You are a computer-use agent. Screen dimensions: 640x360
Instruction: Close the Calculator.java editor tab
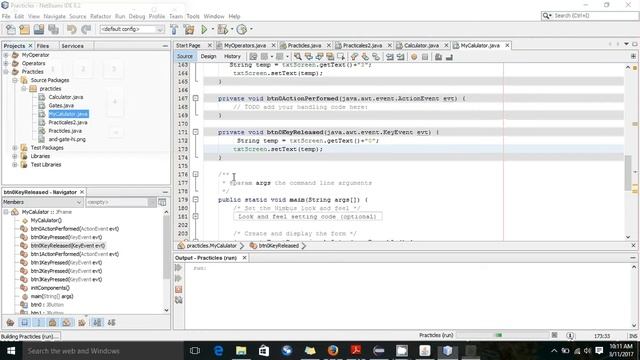coord(446,45)
